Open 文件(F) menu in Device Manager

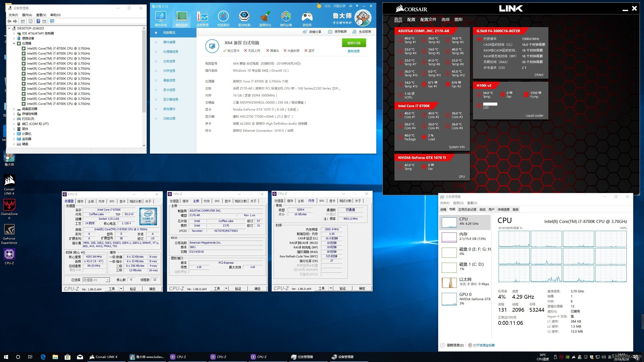pos(13,15)
